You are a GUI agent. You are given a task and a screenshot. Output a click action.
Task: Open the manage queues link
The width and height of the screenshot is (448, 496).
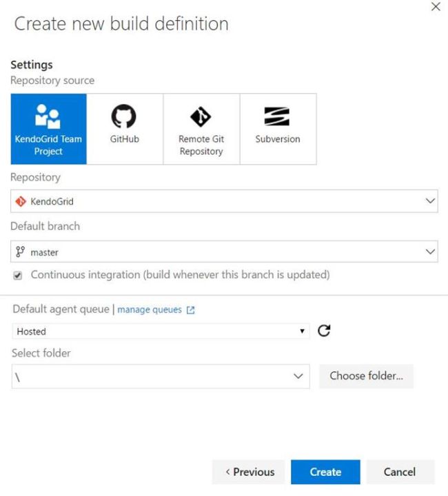coord(149,310)
